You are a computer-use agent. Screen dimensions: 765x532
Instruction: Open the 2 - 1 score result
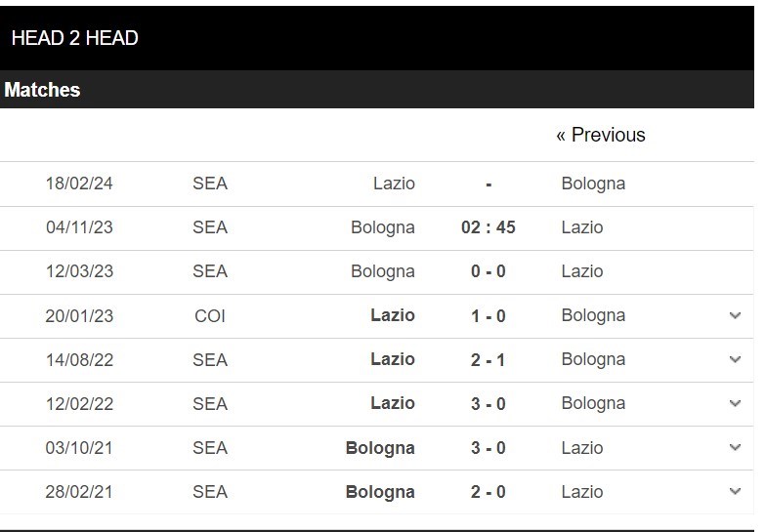[489, 359]
